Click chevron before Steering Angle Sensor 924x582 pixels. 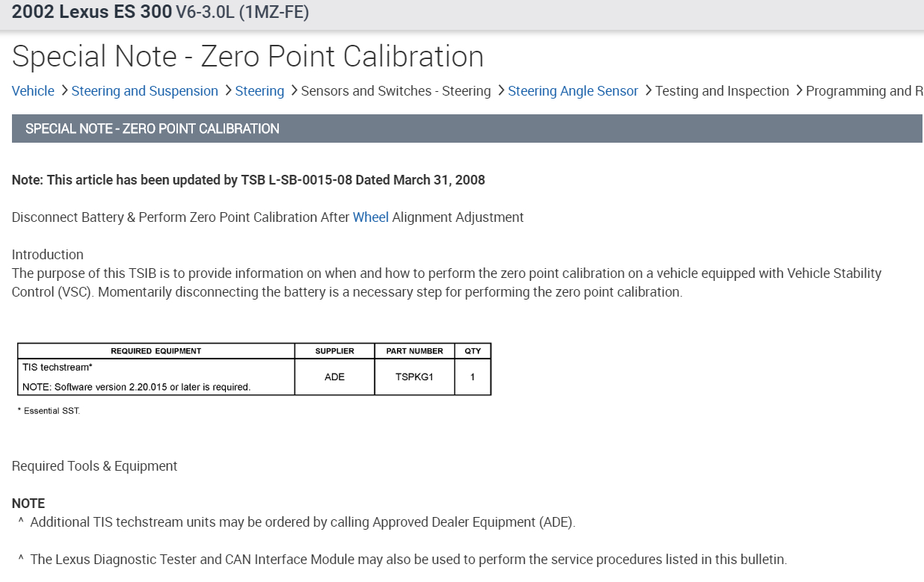pos(500,90)
